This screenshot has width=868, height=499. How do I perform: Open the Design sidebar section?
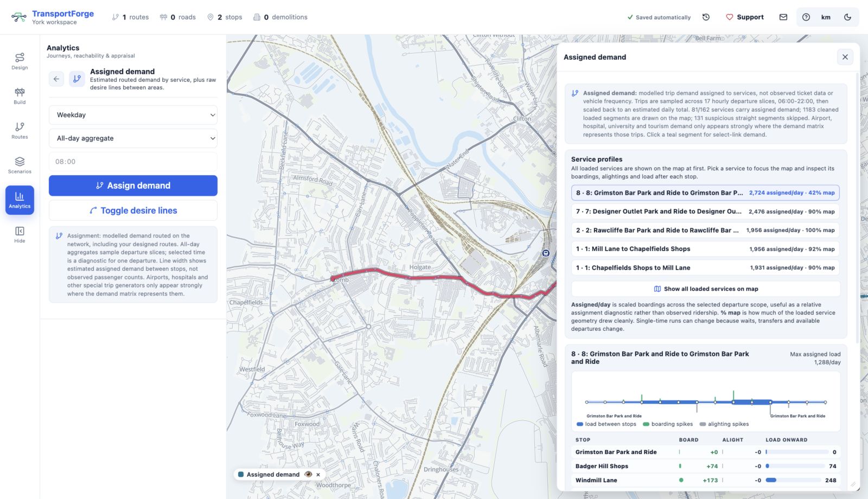(x=20, y=61)
